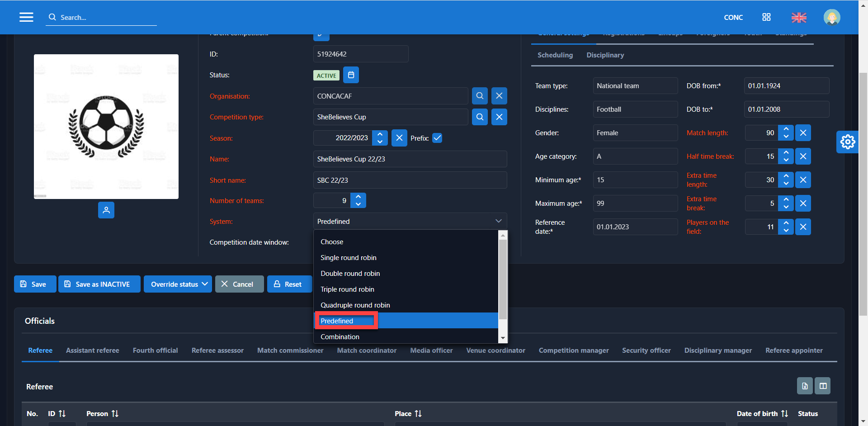868x426 pixels.
Task: Clear the Competition type field
Action: (x=499, y=117)
